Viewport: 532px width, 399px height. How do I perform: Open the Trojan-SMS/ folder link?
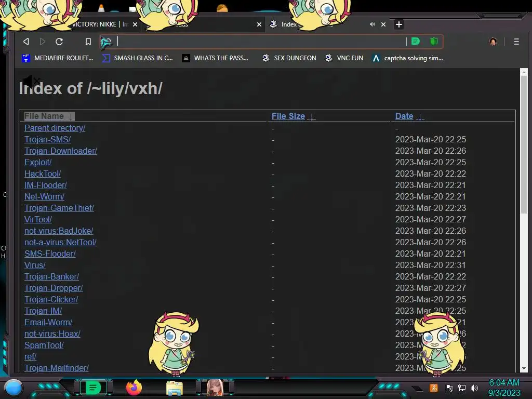(x=47, y=139)
